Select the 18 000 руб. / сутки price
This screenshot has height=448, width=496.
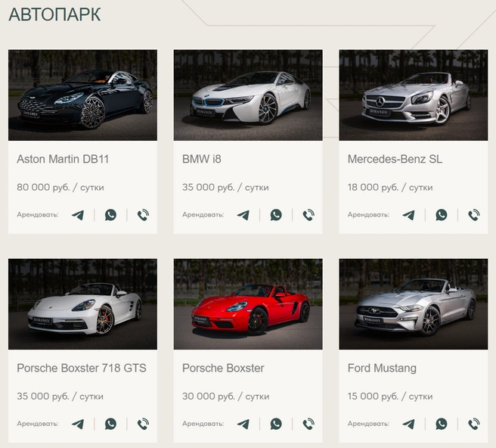coord(390,188)
